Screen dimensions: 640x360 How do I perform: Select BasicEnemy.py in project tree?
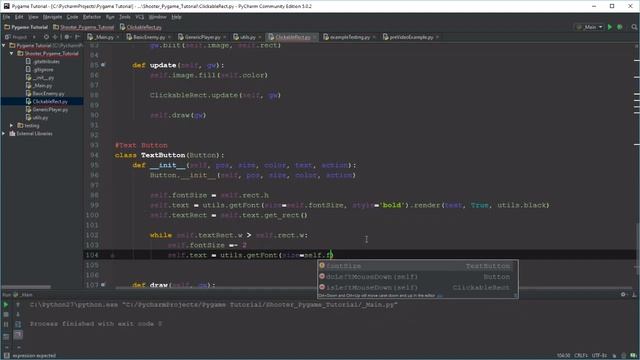[x=45, y=93]
